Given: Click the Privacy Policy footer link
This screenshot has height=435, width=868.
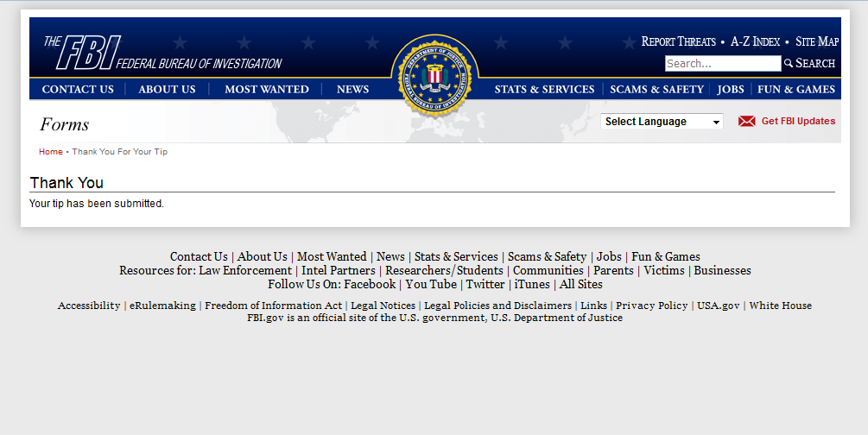Looking at the screenshot, I should [652, 306].
